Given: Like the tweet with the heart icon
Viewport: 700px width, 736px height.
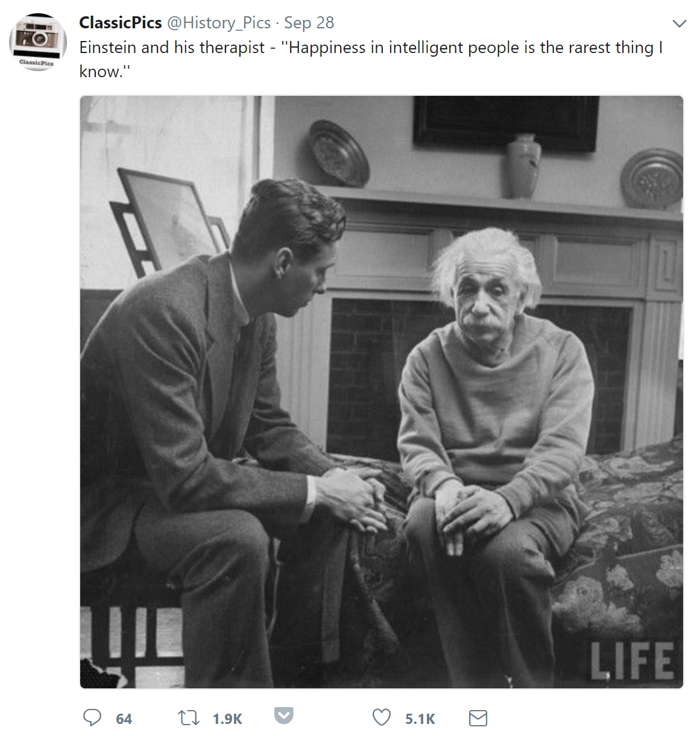Looking at the screenshot, I should pos(381,717).
